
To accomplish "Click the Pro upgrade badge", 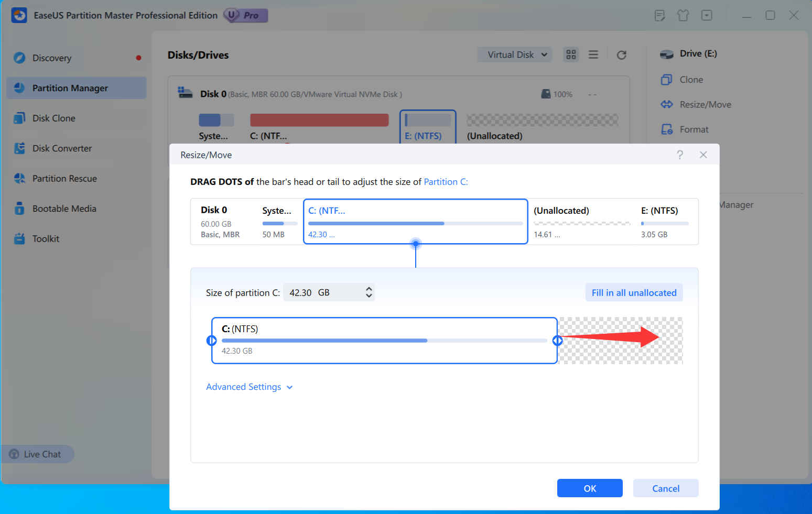I will [246, 15].
